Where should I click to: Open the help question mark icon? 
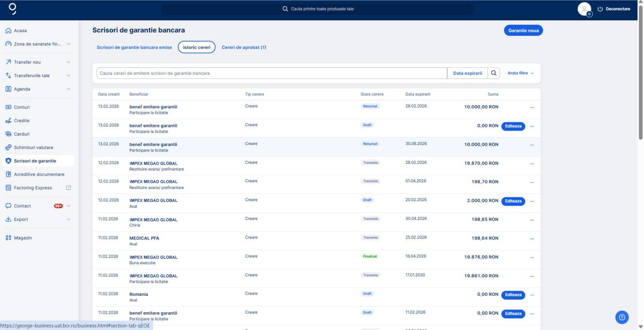point(621,317)
